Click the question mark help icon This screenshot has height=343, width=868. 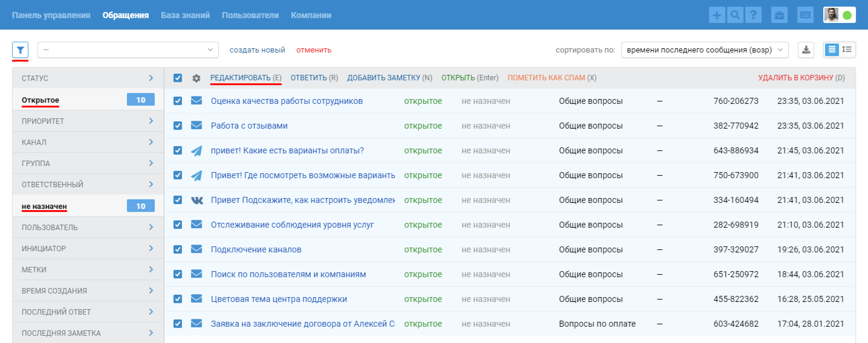tap(753, 15)
